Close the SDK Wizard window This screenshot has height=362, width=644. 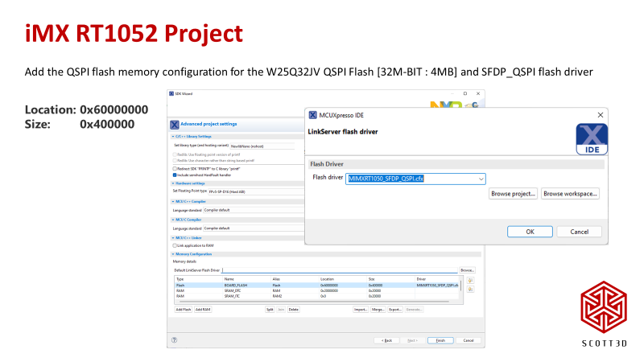(478, 93)
